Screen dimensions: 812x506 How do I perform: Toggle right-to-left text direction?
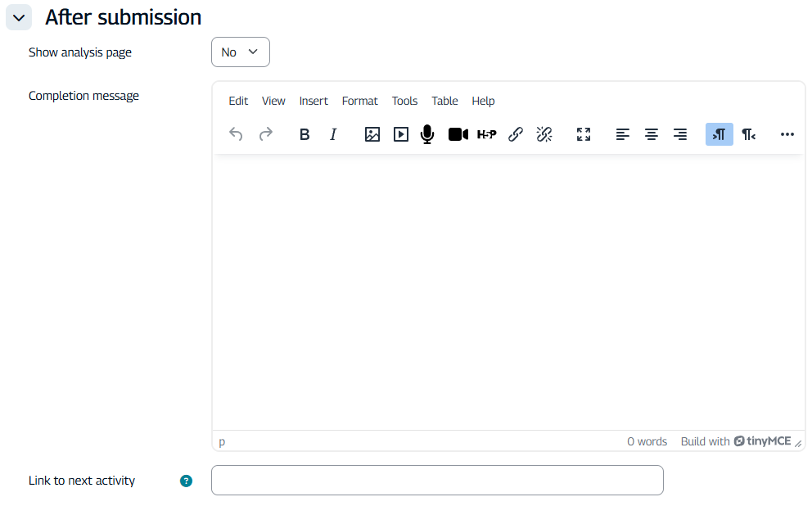coord(748,134)
